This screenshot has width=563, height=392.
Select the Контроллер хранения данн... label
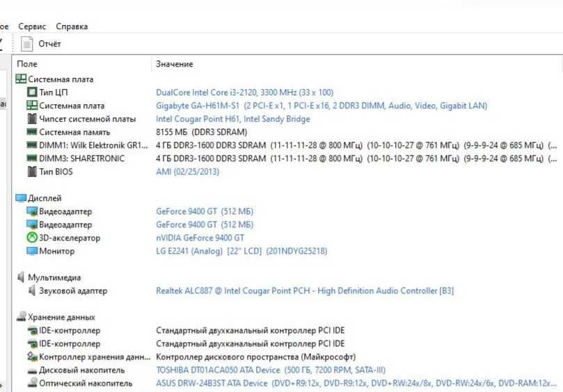click(95, 357)
